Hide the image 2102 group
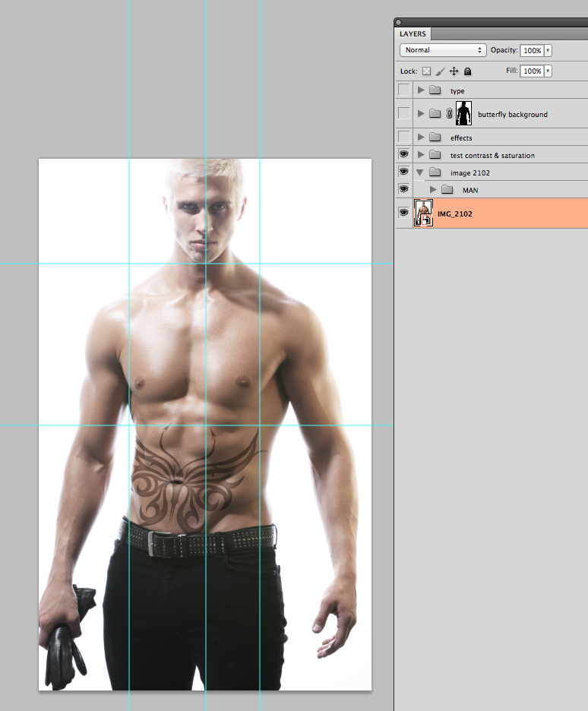This screenshot has height=711, width=588. coord(404,172)
